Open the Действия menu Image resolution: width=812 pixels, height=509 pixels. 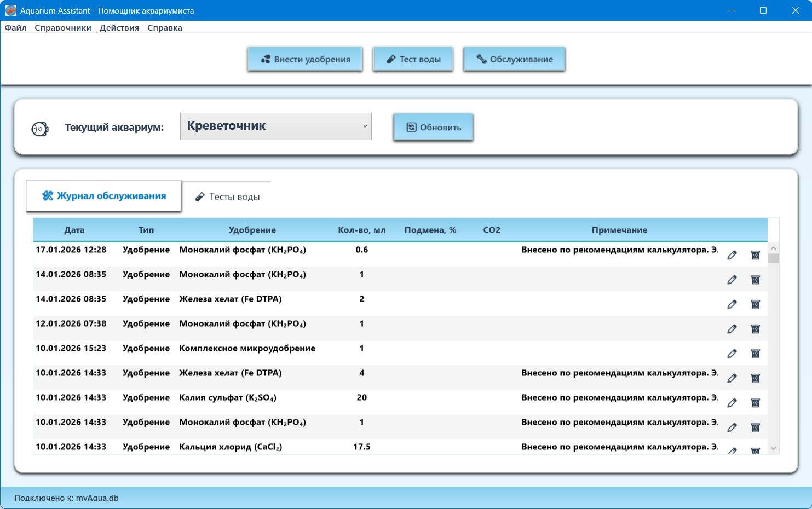119,27
